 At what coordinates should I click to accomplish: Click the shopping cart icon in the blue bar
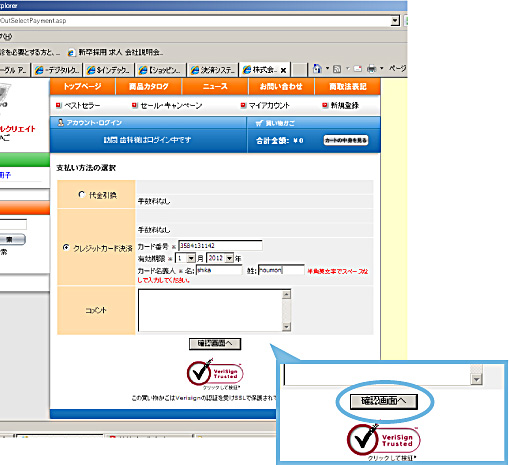259,123
